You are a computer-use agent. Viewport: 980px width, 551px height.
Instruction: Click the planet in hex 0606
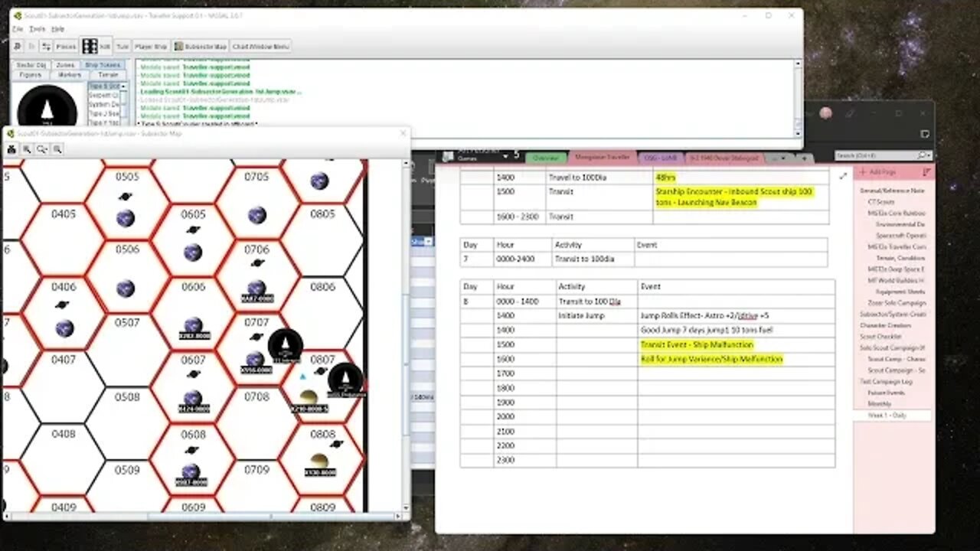[192, 326]
